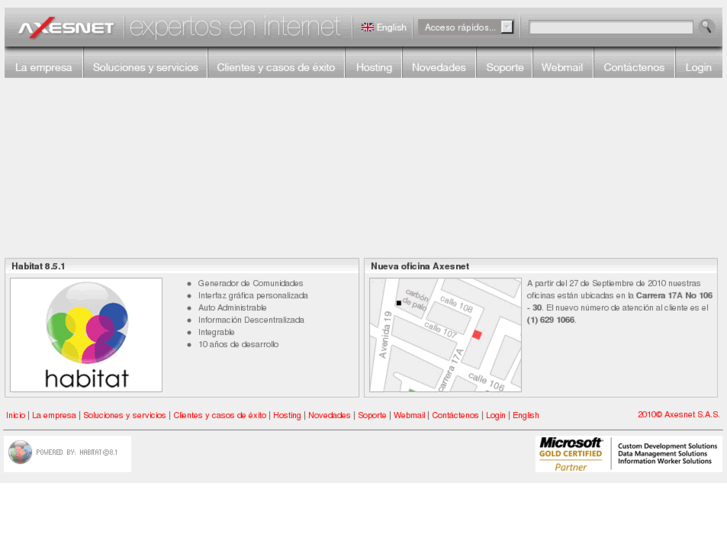This screenshot has height=545, width=727.
Task: Click the Nueva oficina Axesnet panel title
Action: tap(420, 266)
